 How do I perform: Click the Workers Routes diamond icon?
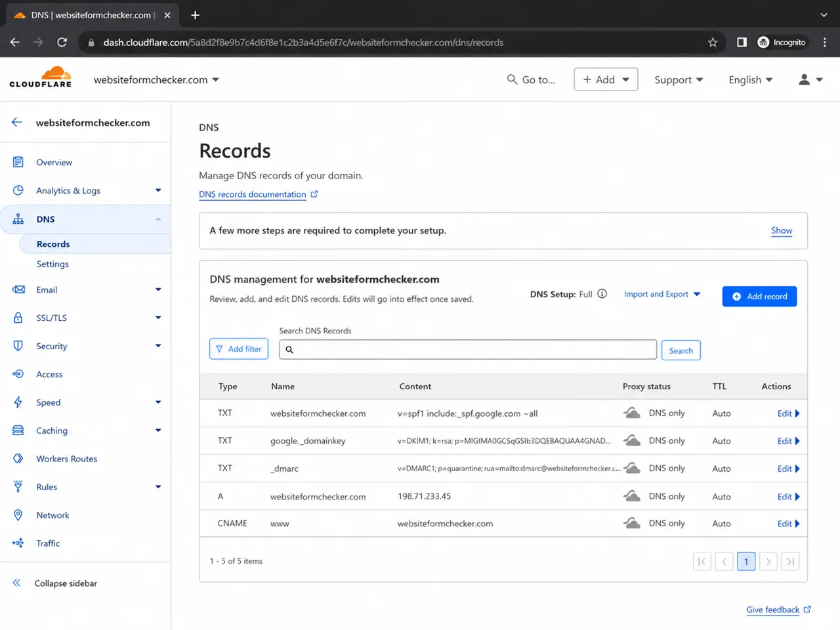18,459
